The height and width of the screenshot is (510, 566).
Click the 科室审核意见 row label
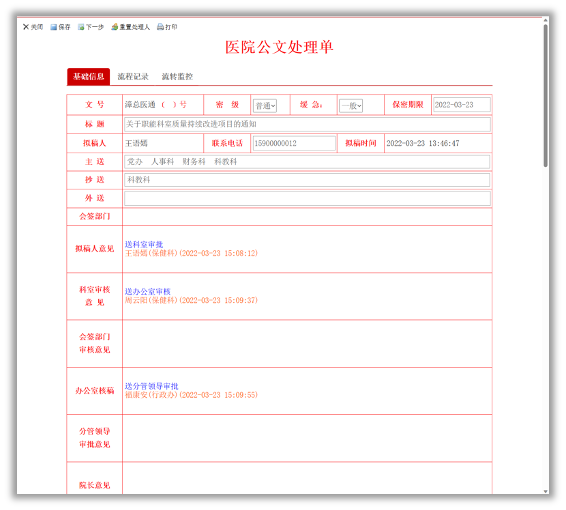tap(95, 296)
